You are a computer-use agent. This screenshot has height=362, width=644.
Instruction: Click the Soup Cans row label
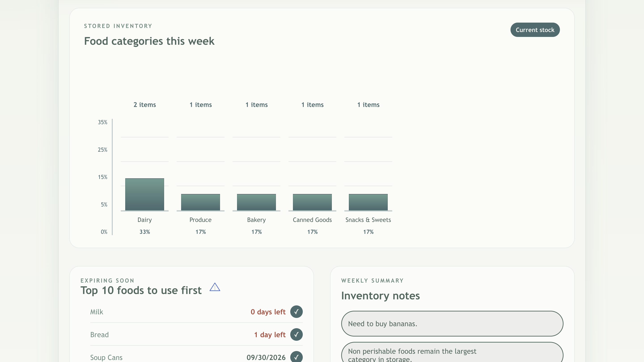[106, 358]
